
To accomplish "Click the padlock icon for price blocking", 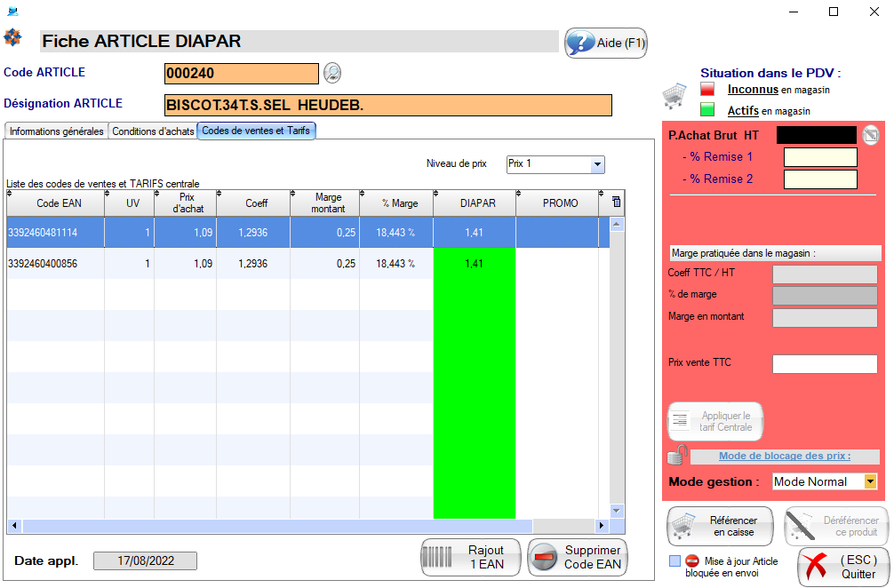I will [x=678, y=455].
